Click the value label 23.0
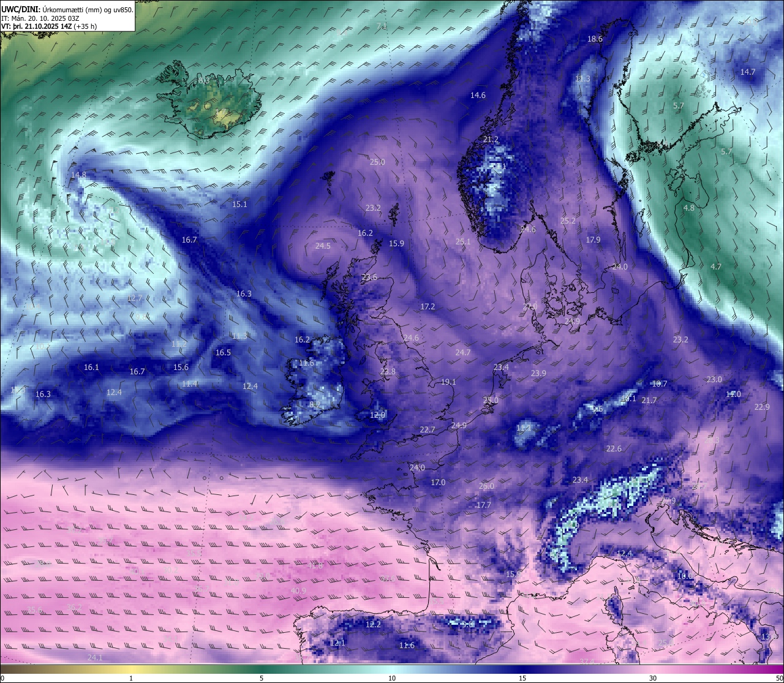This screenshot has height=683, width=784. pyautogui.click(x=714, y=380)
